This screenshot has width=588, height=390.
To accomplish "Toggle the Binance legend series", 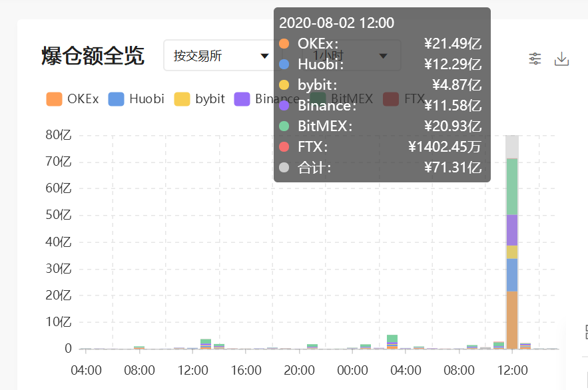I will click(267, 99).
